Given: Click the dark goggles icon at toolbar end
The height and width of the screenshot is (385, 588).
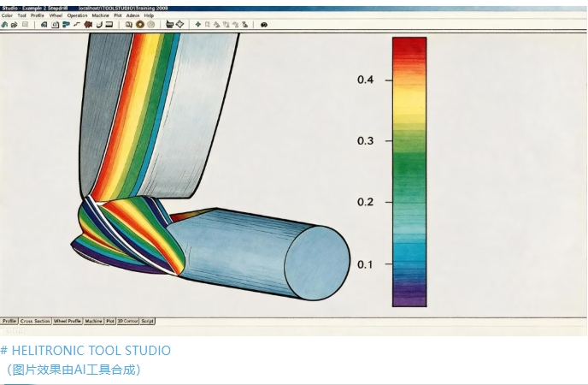Looking at the screenshot, I should (x=264, y=25).
